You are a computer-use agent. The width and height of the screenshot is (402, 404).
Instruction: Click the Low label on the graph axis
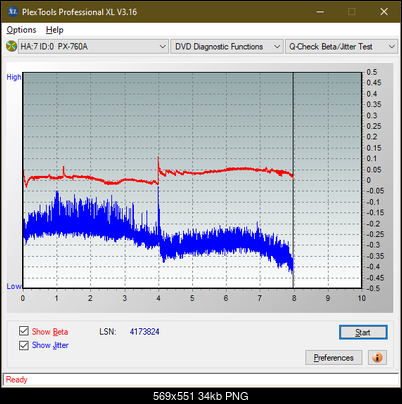pyautogui.click(x=14, y=286)
